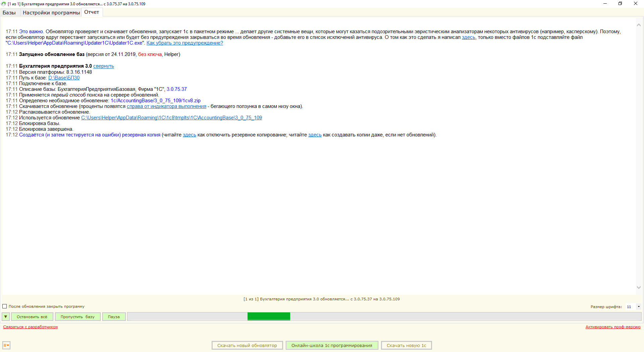
Task: Open the D:\Base\БП30 path link
Action: [64, 78]
